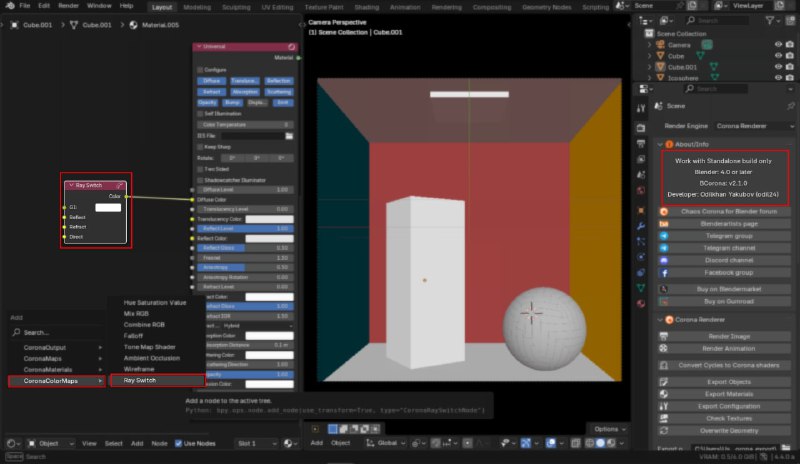The image size is (800, 464).
Task: Click the Ray Switch node header icon
Action: pos(119,185)
